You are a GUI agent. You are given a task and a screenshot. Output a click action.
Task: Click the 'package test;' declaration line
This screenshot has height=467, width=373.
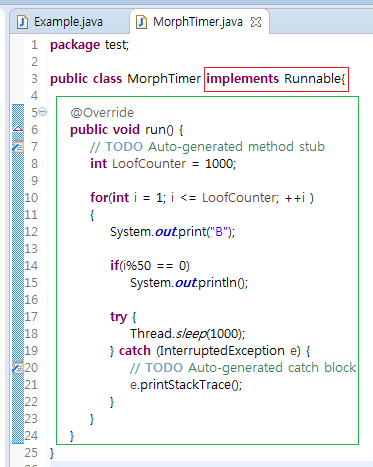coord(89,45)
